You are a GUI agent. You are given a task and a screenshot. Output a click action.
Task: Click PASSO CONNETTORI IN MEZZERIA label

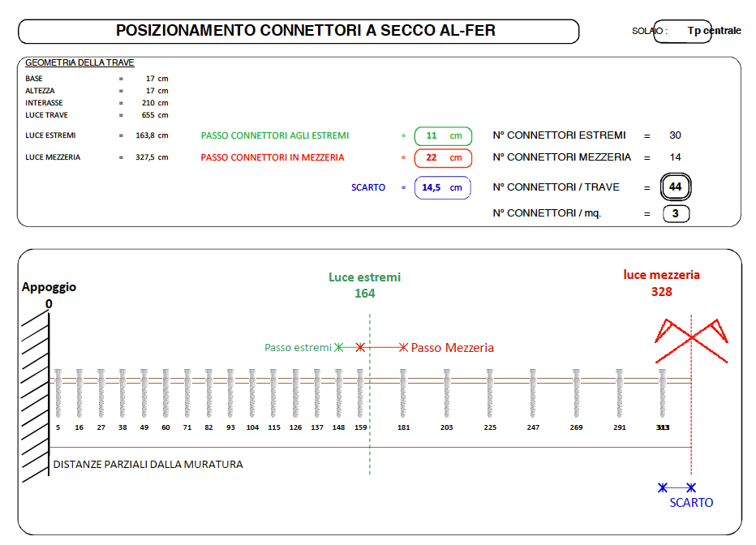[273, 157]
